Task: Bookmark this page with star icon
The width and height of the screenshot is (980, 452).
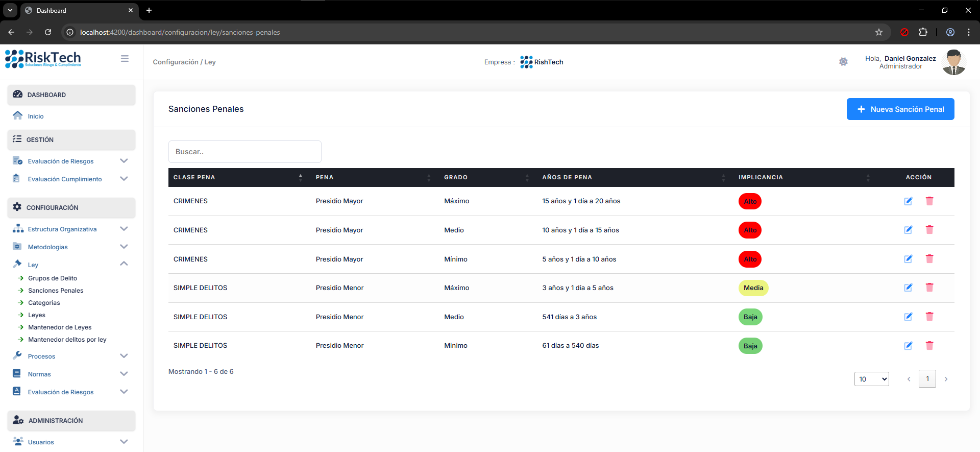Action: click(x=878, y=32)
